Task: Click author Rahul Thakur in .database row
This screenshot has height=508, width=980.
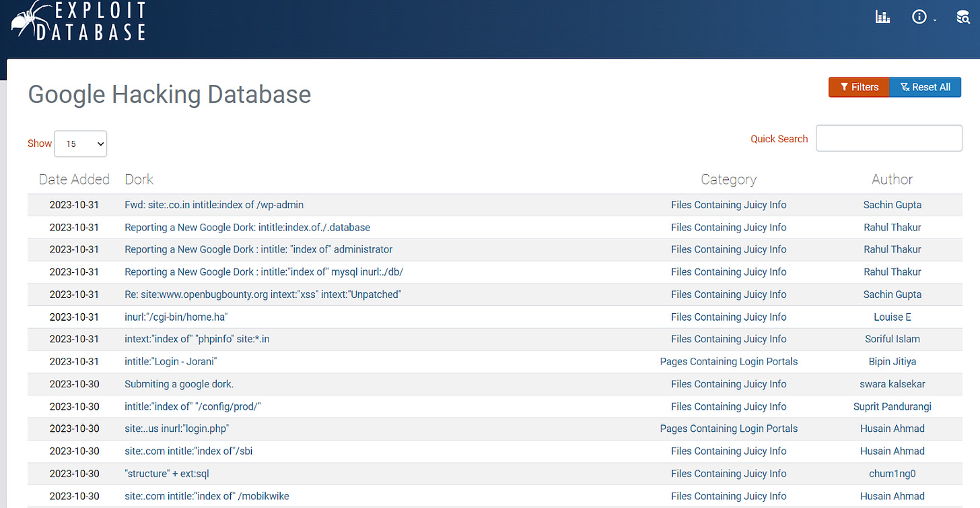Action: click(893, 227)
